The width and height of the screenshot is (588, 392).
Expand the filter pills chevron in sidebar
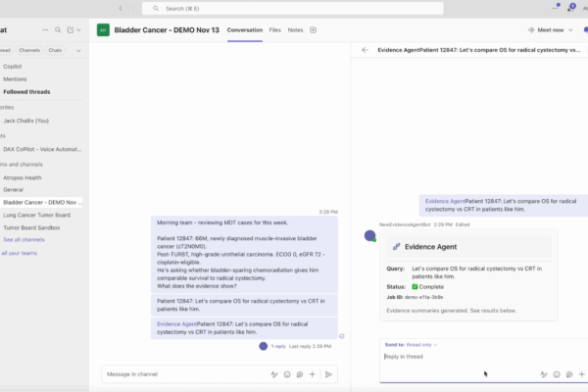(76, 49)
